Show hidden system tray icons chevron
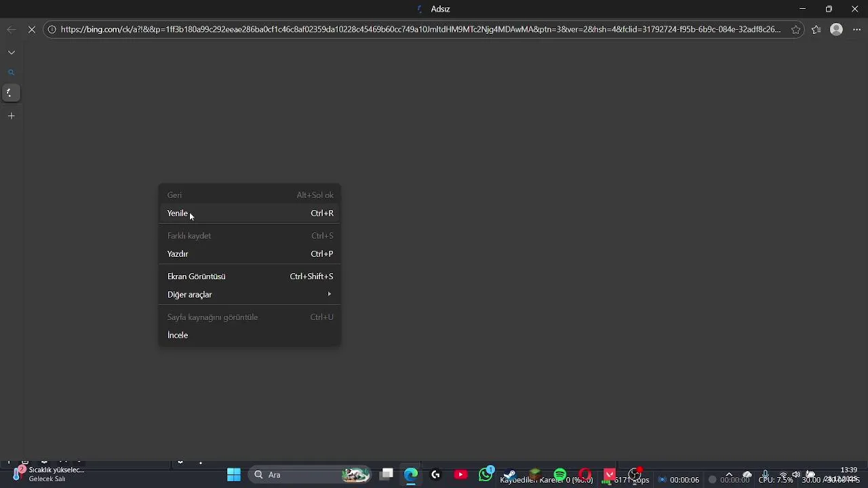Image resolution: width=868 pixels, height=488 pixels. click(x=729, y=474)
